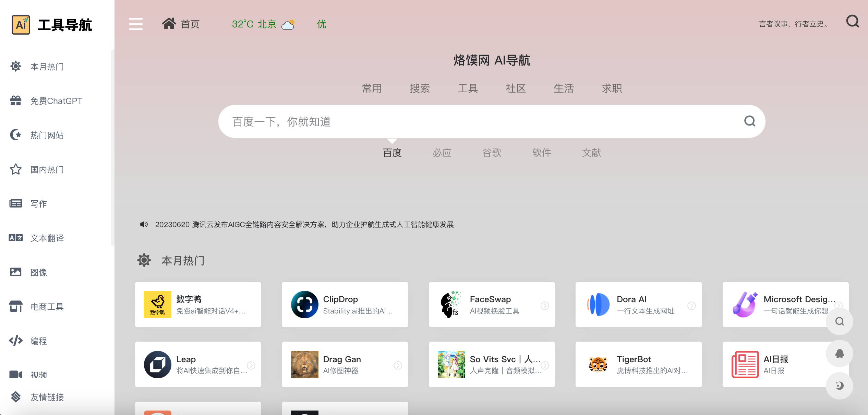Image resolution: width=868 pixels, height=415 pixels.
Task: Select the 谷歌 search engine tab
Action: [x=492, y=153]
